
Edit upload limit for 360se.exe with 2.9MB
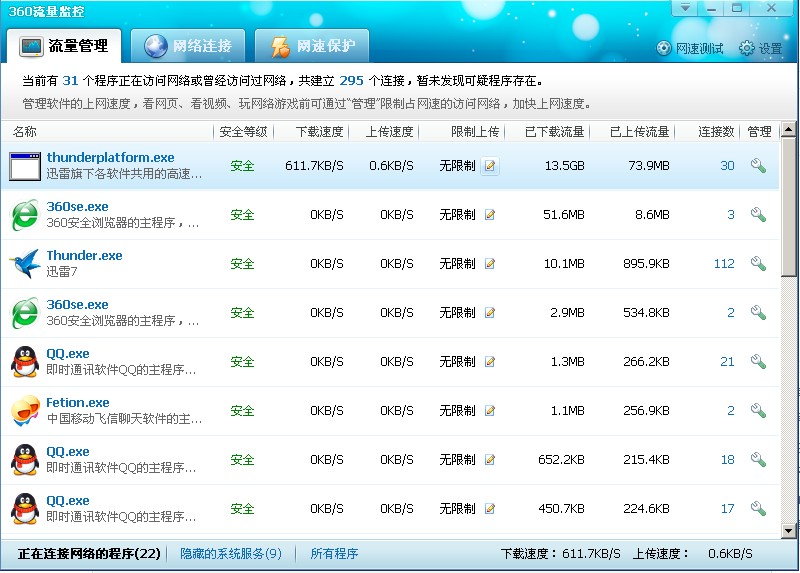[x=490, y=312]
